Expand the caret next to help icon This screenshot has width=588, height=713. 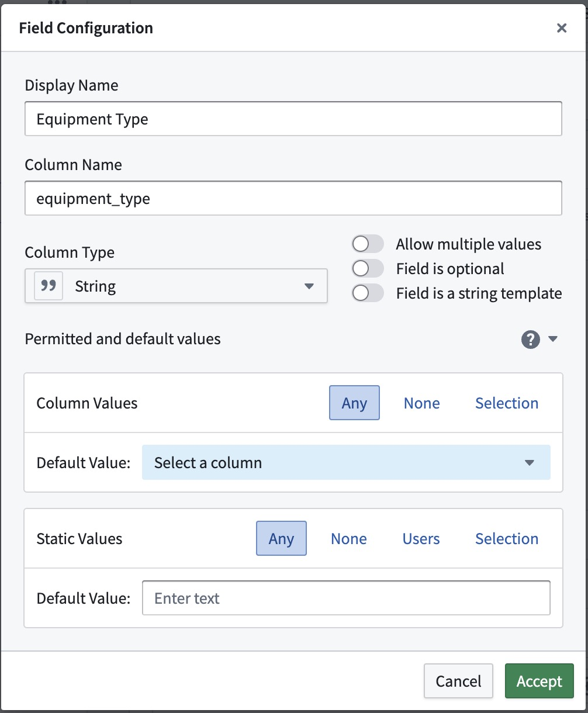pyautogui.click(x=553, y=339)
